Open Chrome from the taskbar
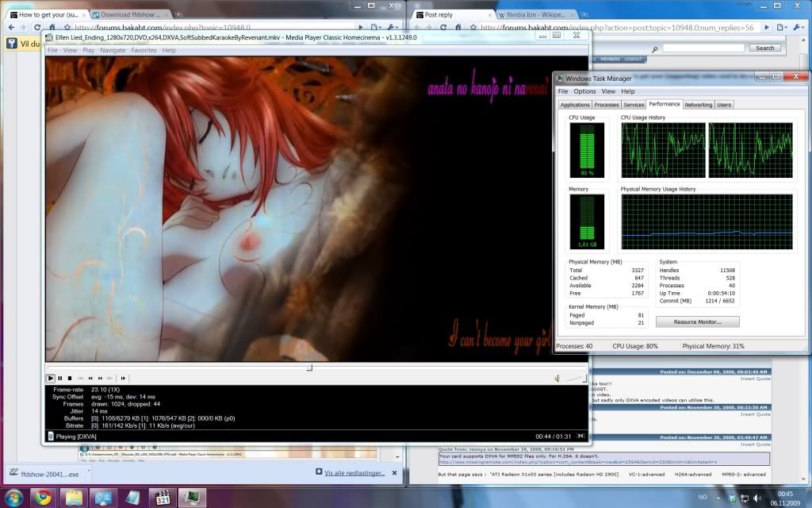The height and width of the screenshot is (508, 812). 43,498
